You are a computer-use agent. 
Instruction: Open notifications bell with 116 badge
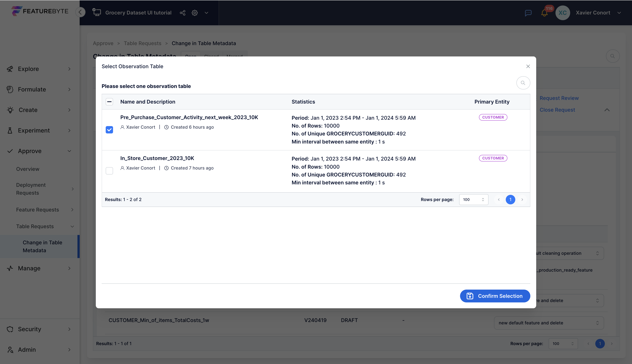tap(544, 13)
